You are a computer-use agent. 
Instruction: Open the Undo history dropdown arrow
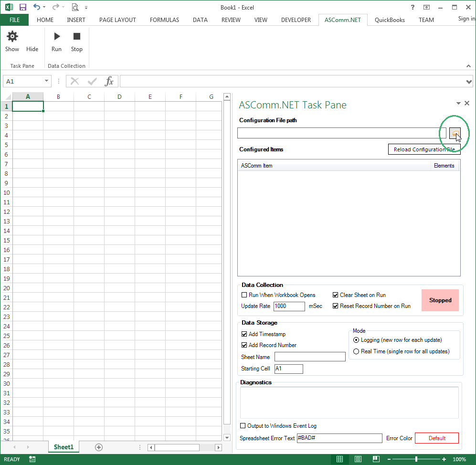[44, 7]
